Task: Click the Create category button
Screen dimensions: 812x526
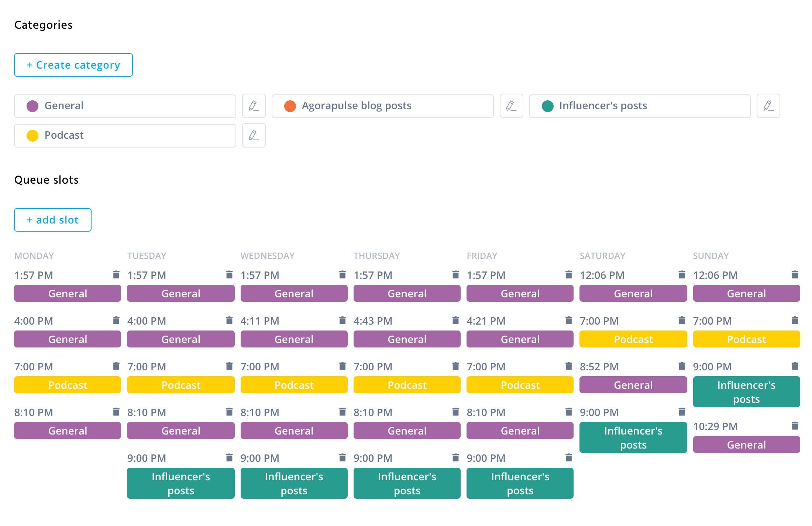Action: click(73, 65)
